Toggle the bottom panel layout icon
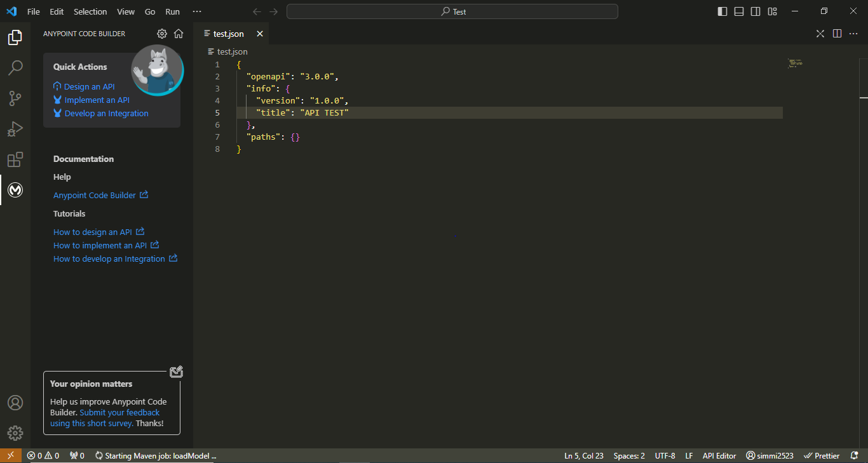 pos(739,11)
